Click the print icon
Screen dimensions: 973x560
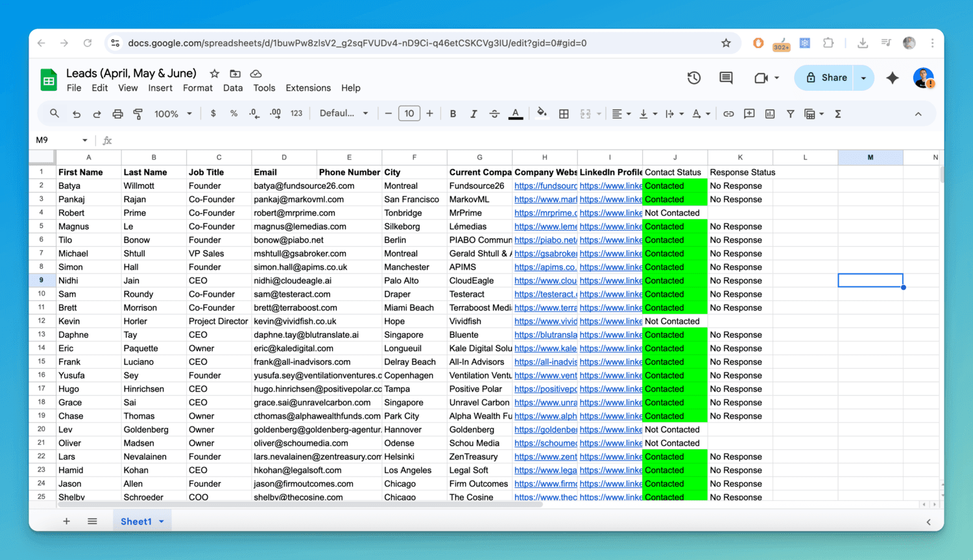coord(117,114)
